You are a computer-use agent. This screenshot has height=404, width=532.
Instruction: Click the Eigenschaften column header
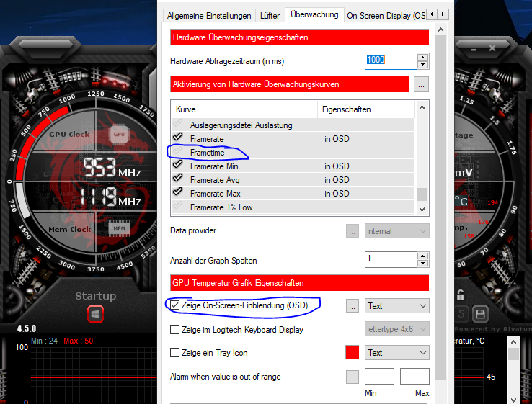click(x=366, y=109)
